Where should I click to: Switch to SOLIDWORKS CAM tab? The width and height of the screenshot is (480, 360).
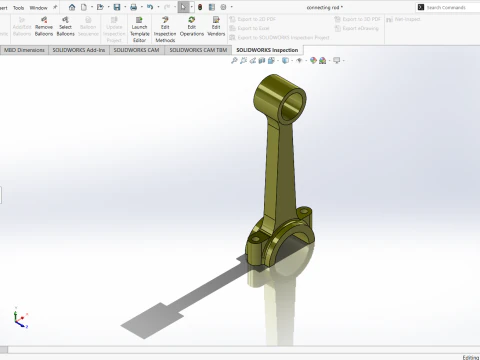tap(136, 50)
